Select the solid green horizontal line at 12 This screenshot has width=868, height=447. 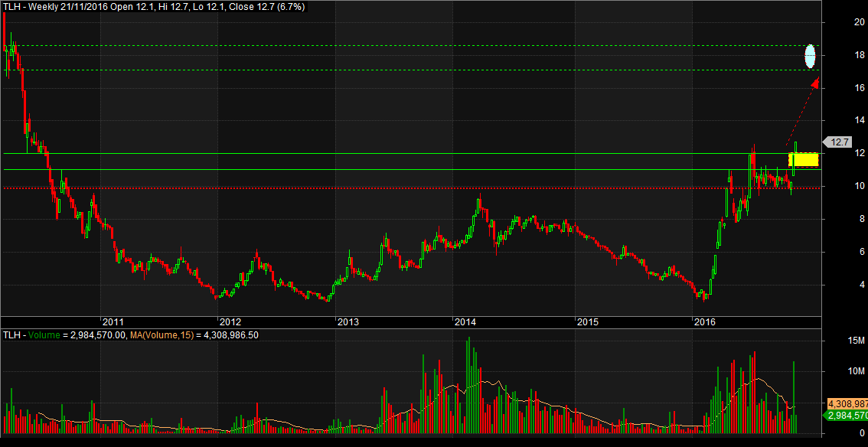pos(383,154)
